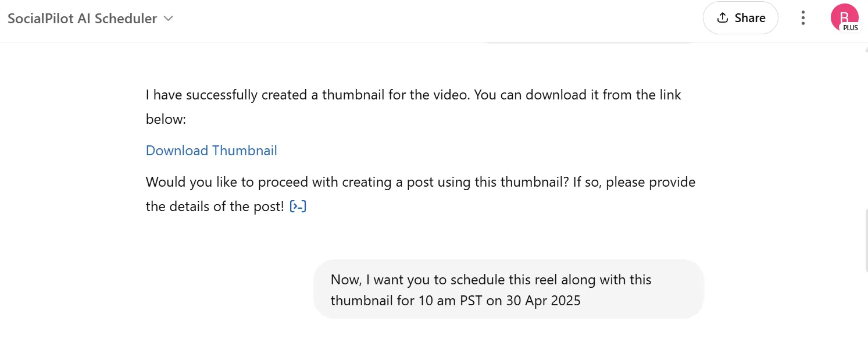
Task: Click the Share button
Action: 741,17
